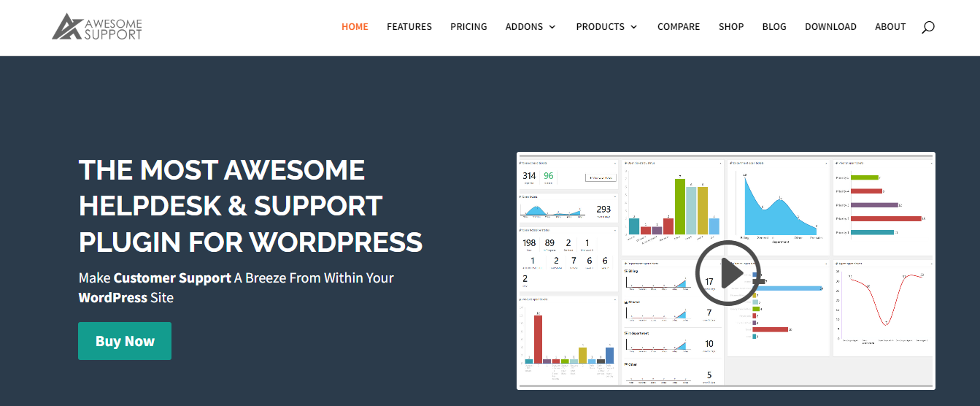Go to the Download page
The width and height of the screenshot is (980, 406).
point(830,27)
